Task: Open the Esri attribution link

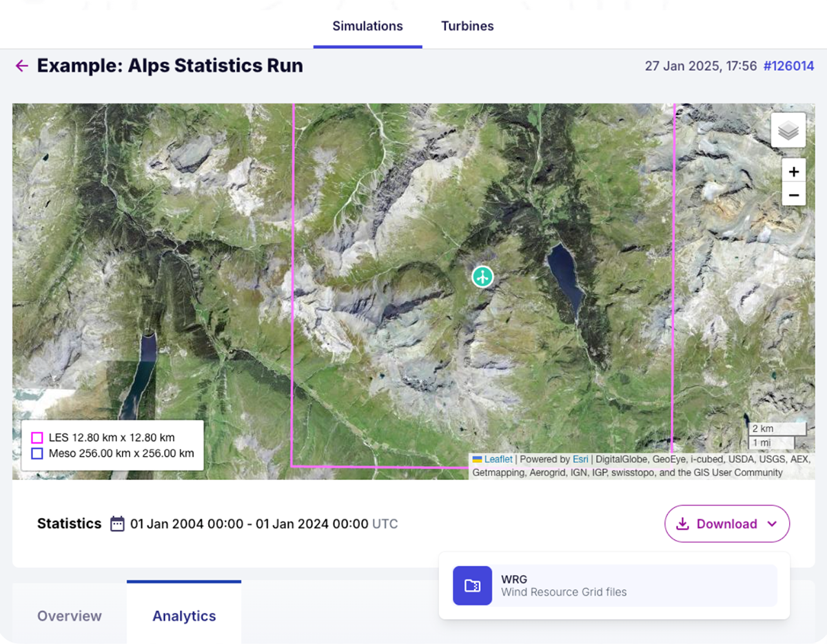Action: click(580, 459)
